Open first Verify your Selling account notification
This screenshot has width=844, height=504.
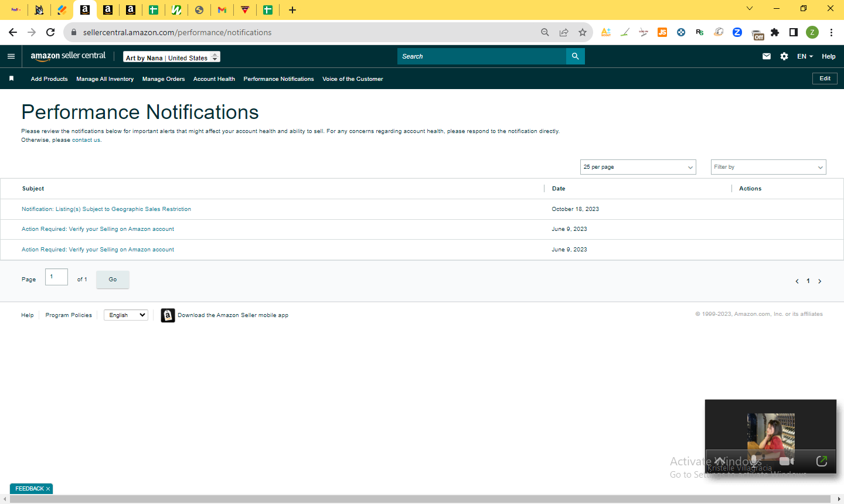click(98, 229)
